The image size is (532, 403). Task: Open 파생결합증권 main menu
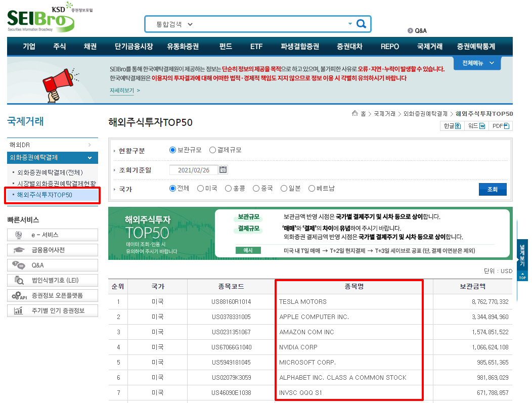coord(300,47)
